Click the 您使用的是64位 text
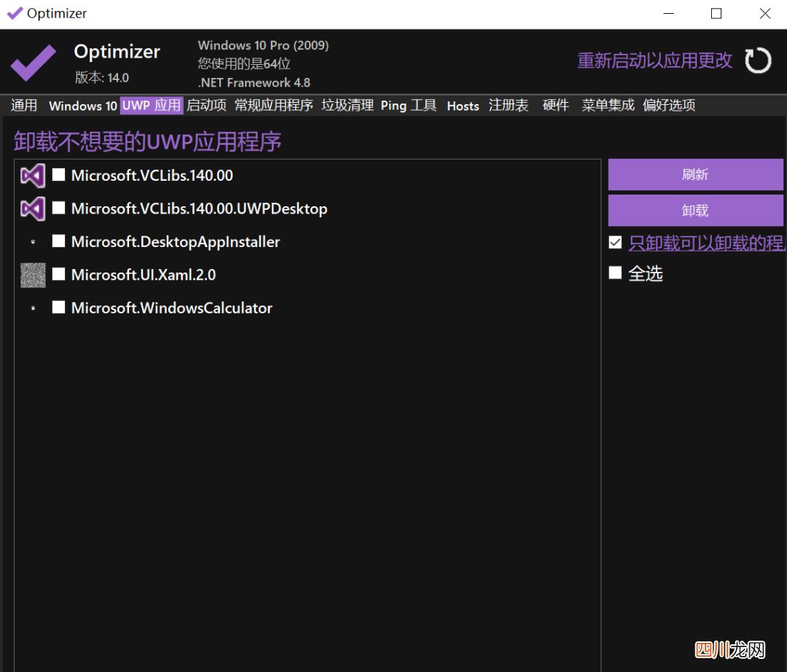787x672 pixels. click(x=244, y=63)
